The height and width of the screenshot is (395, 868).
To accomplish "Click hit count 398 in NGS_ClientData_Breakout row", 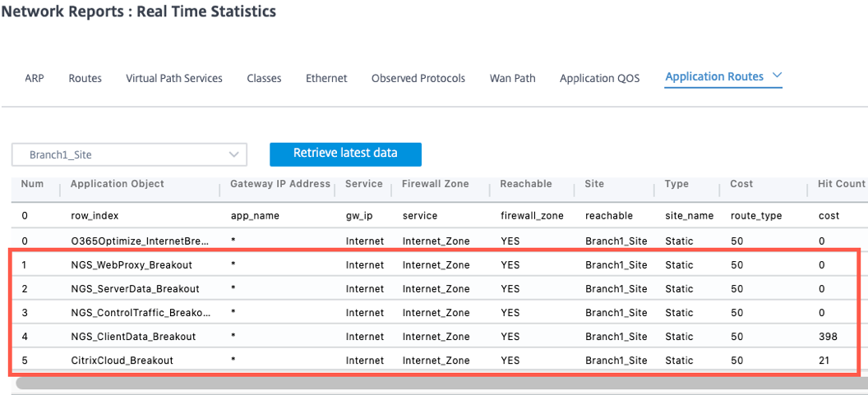I will point(827,337).
